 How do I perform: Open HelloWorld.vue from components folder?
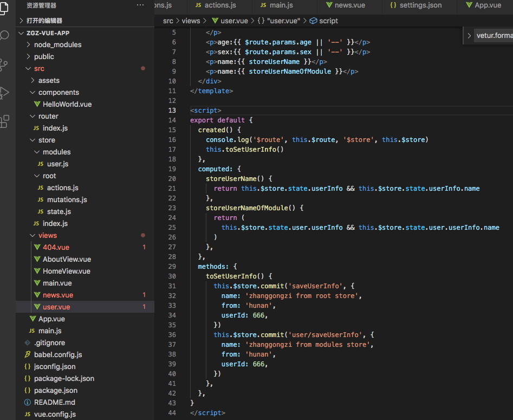(x=68, y=104)
